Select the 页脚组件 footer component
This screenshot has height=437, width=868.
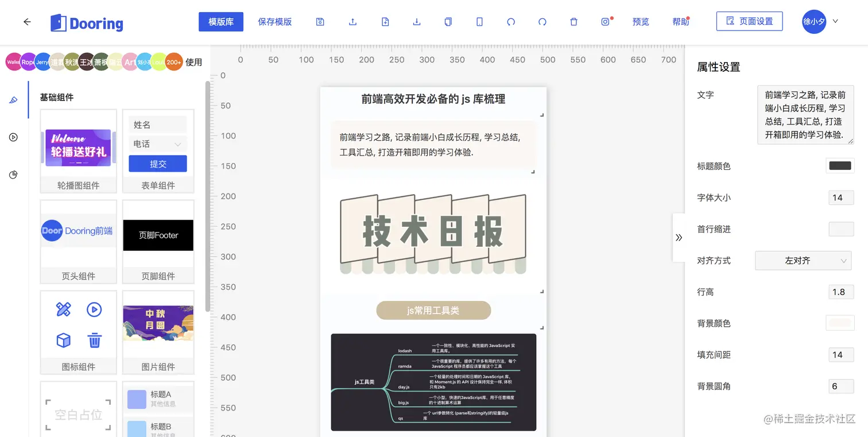click(x=158, y=242)
